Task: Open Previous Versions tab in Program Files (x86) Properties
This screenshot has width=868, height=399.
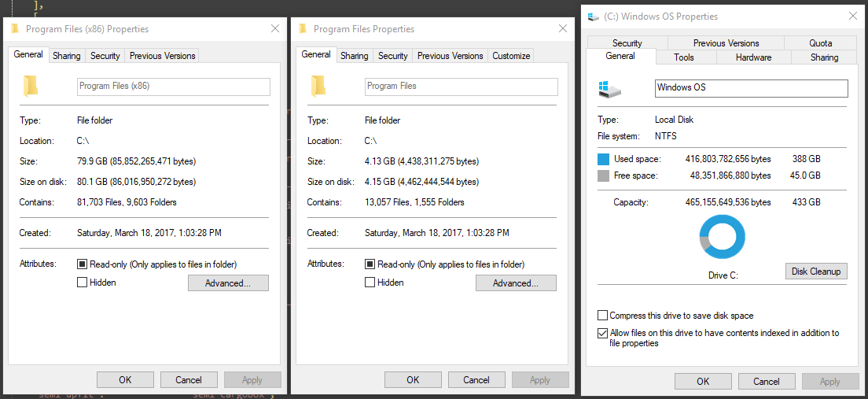Action: [162, 56]
